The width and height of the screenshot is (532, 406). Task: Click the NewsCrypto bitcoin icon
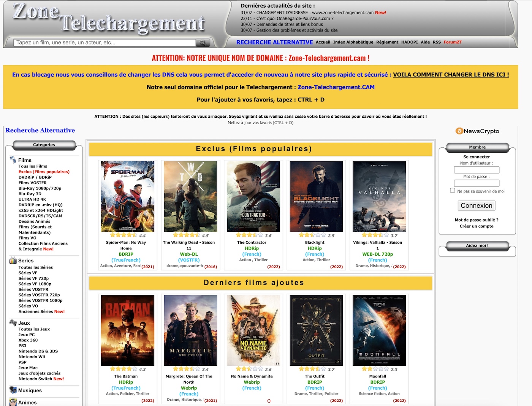(459, 131)
